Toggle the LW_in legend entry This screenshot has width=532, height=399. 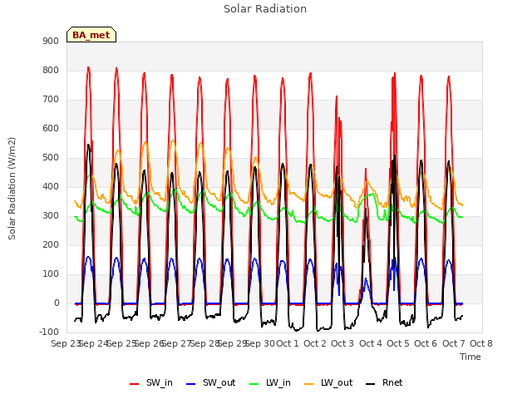(x=270, y=382)
